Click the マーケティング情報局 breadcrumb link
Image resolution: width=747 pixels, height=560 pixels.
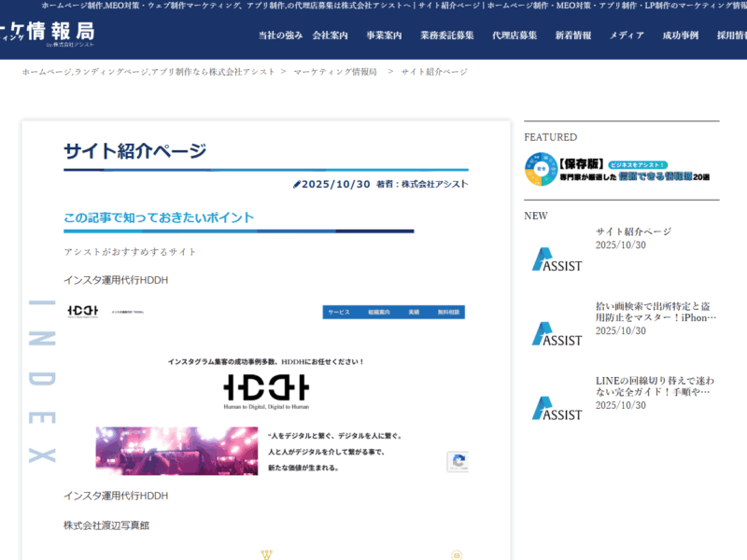click(335, 72)
